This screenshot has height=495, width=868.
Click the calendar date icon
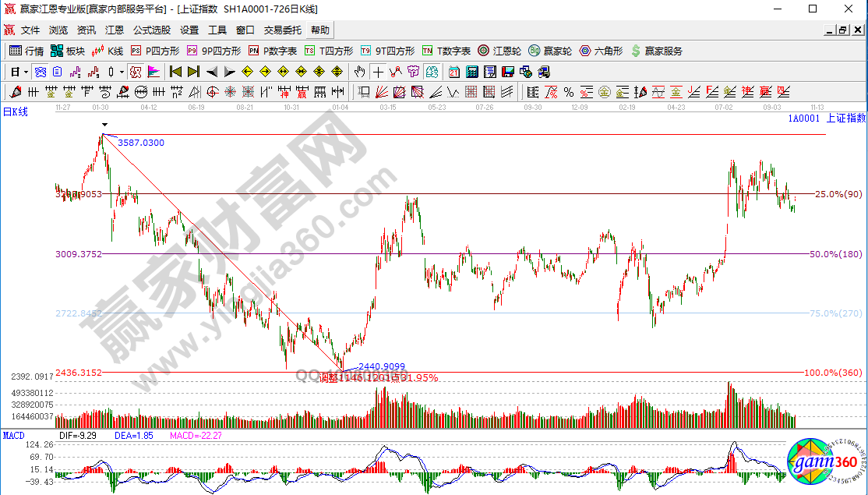[453, 72]
